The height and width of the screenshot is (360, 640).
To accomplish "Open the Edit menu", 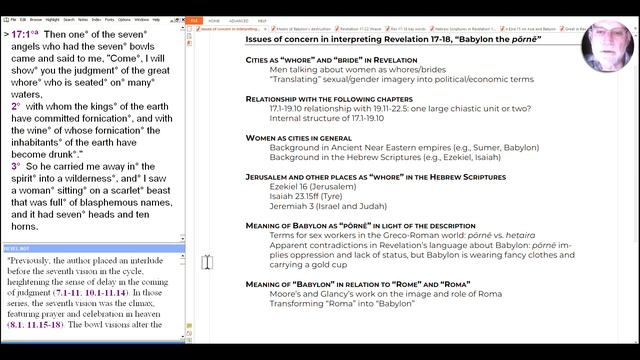I will pyautogui.click(x=23, y=20).
